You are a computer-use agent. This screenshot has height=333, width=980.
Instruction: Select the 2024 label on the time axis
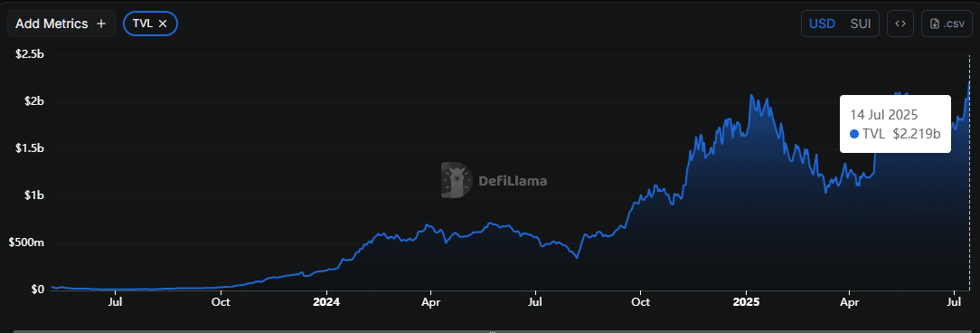[x=326, y=302]
